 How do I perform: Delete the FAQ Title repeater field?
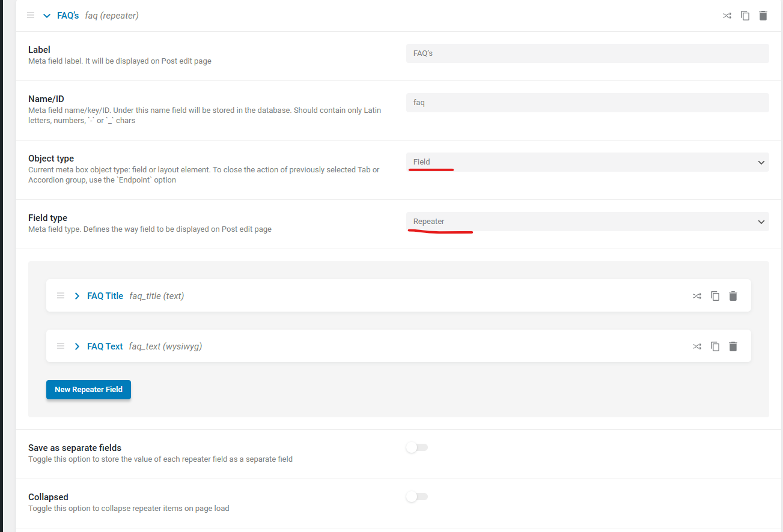[x=733, y=296]
